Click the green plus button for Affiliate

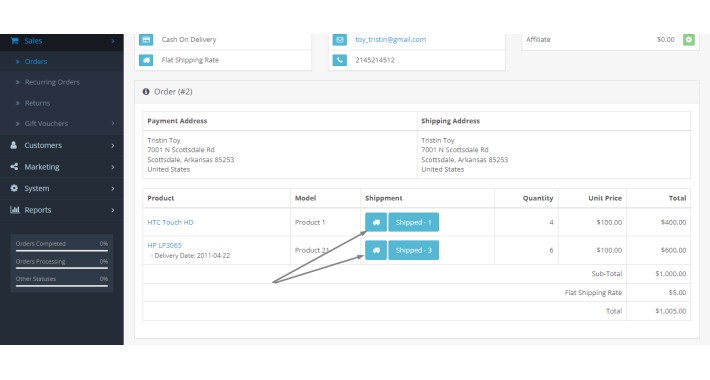689,40
